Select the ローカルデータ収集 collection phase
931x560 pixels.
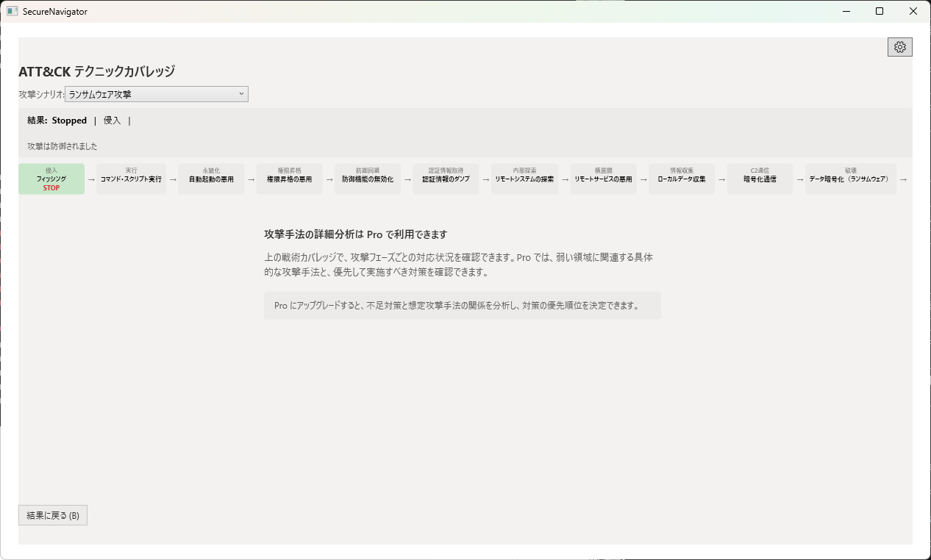[x=681, y=179]
